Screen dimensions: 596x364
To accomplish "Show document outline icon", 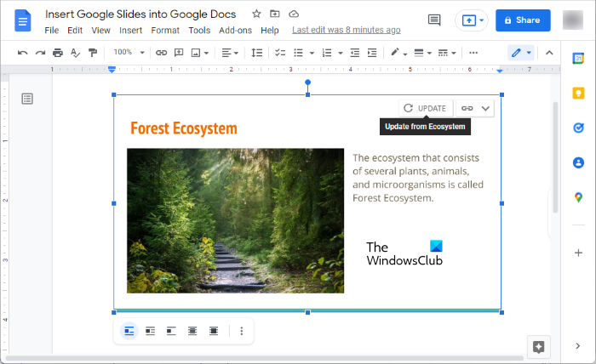I will (x=27, y=99).
